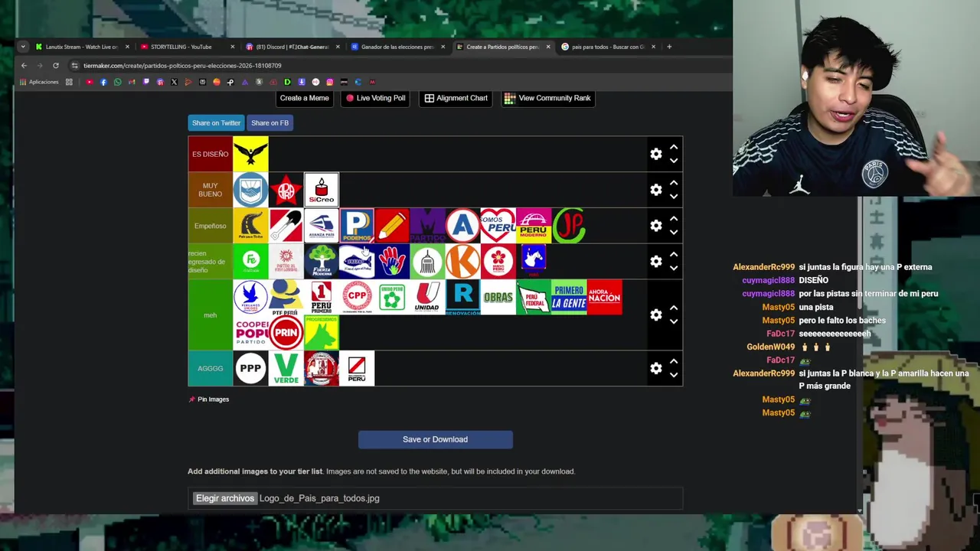Move ES DISEÑO tier down with arrow
The image size is (980, 551).
tap(674, 161)
